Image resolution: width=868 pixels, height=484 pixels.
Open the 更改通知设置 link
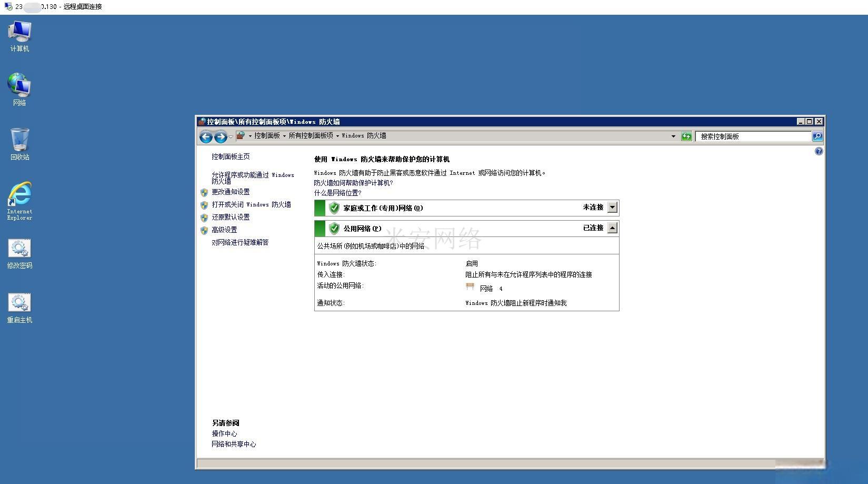point(231,192)
